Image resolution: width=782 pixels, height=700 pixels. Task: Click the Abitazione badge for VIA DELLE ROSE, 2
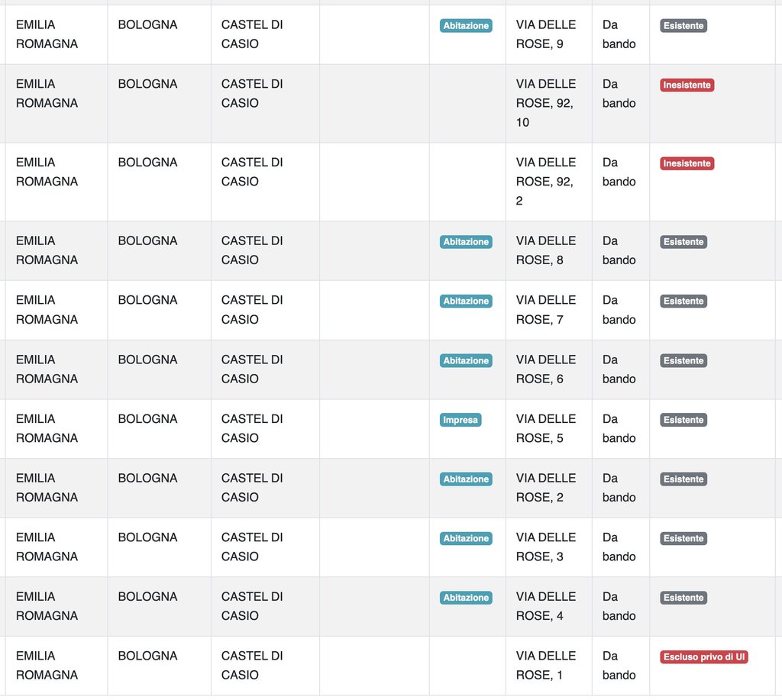pos(466,479)
